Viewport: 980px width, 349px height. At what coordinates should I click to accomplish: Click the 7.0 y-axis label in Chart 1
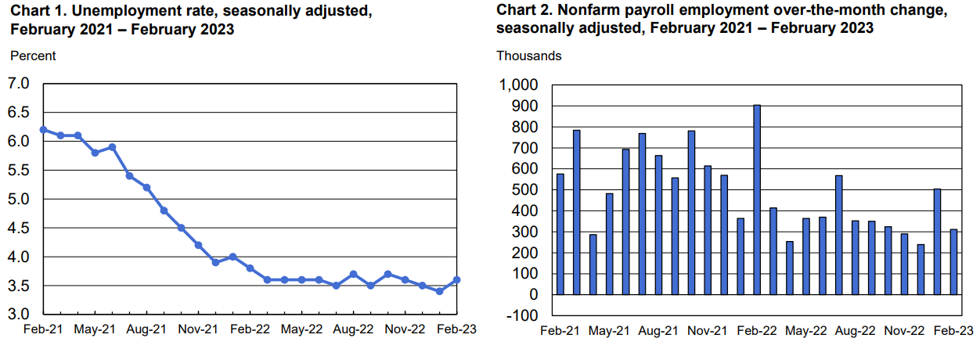(x=18, y=84)
